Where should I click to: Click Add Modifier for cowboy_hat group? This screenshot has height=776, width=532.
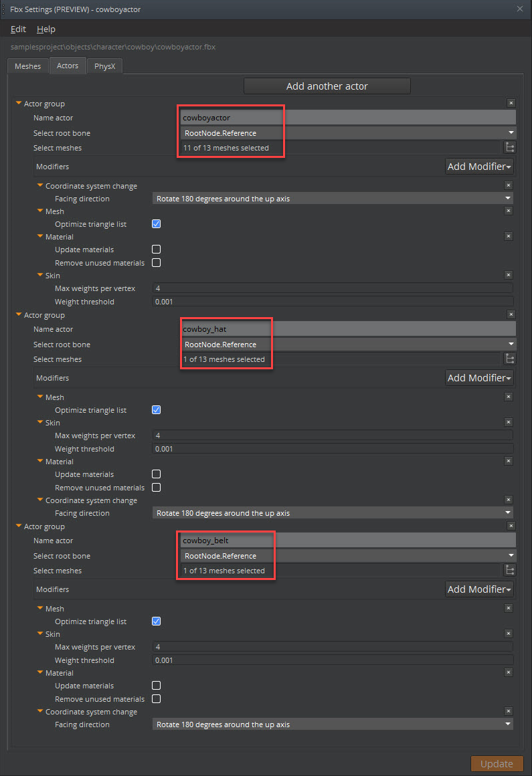(x=479, y=378)
